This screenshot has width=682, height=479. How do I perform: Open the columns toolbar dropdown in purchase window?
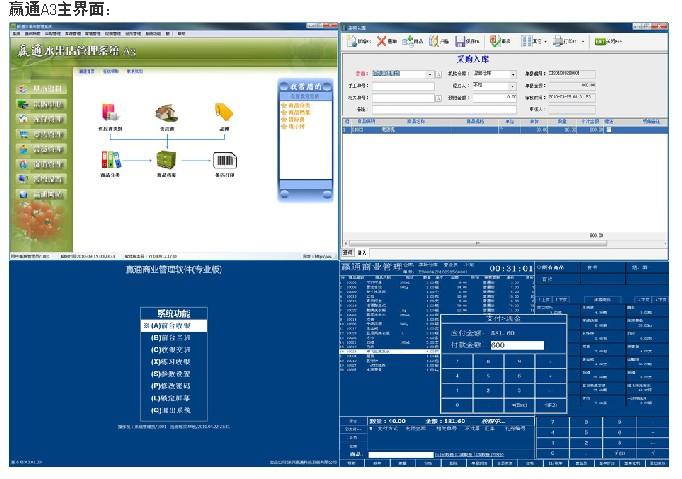pos(545,42)
